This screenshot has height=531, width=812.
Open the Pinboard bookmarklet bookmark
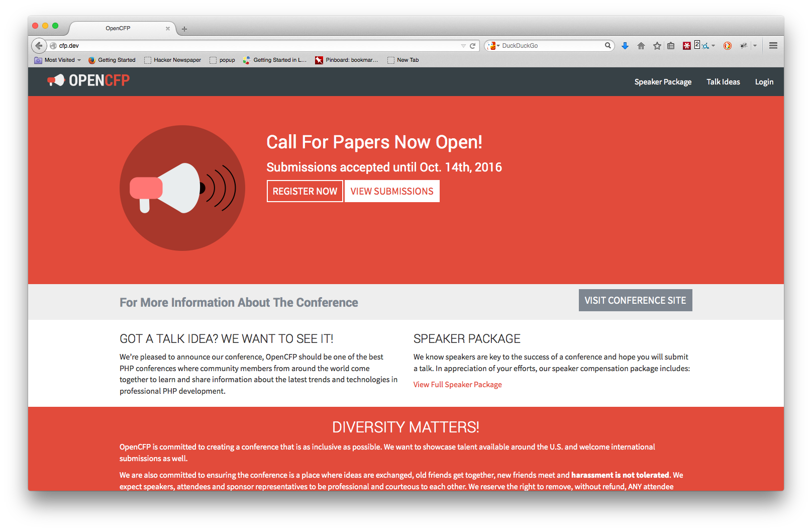(347, 60)
